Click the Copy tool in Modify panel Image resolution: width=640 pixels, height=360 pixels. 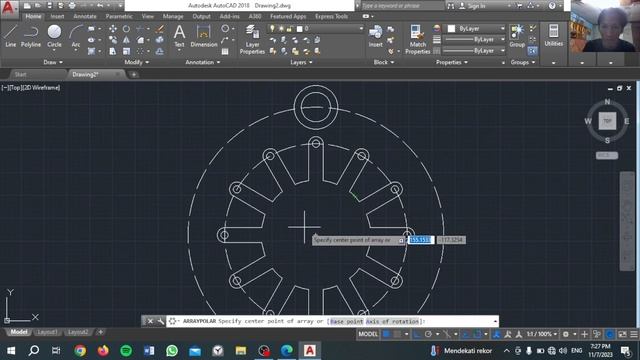tap(113, 40)
